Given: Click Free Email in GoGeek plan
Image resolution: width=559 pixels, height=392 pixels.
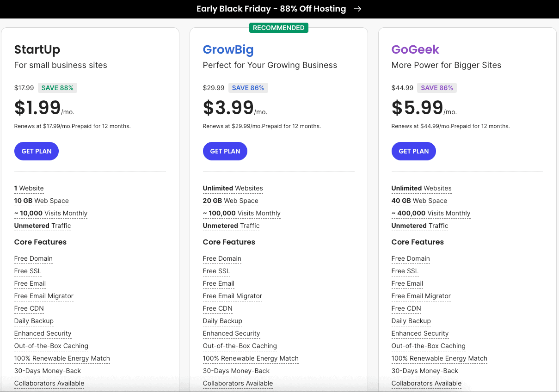Looking at the screenshot, I should 407,283.
